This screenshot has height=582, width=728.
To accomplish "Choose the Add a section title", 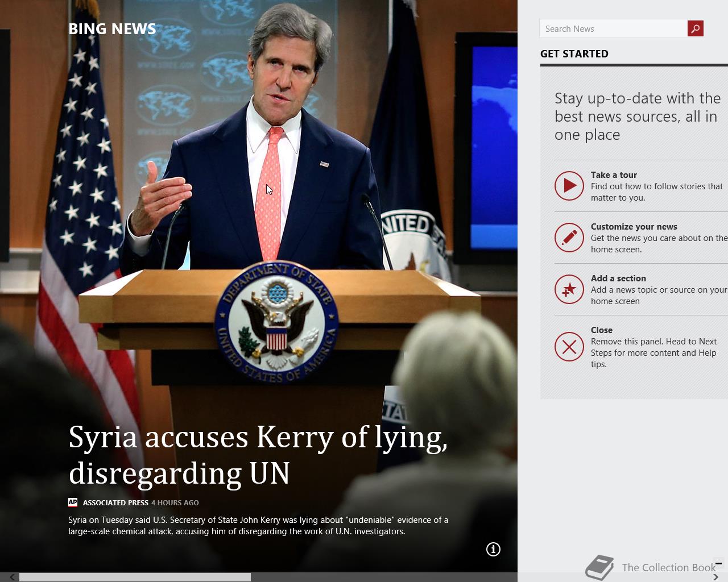I will pyautogui.click(x=618, y=278).
